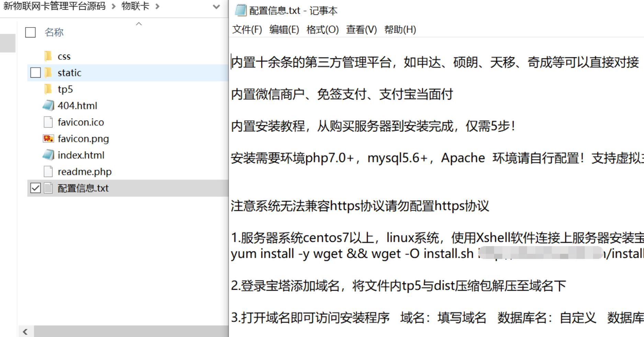Select the favicon.ico file name
Image resolution: width=644 pixels, height=337 pixels.
81,122
